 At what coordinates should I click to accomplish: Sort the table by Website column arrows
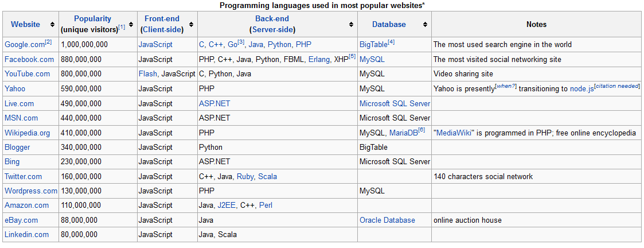pos(53,24)
